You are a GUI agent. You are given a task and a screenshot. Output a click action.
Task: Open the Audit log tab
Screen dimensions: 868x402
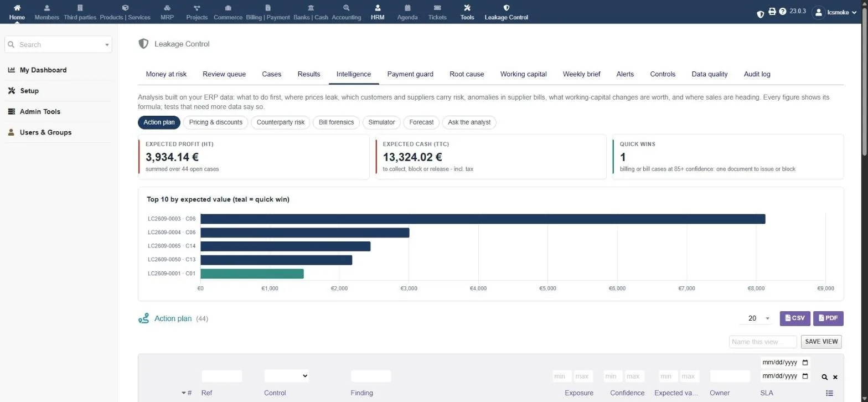pyautogui.click(x=757, y=74)
